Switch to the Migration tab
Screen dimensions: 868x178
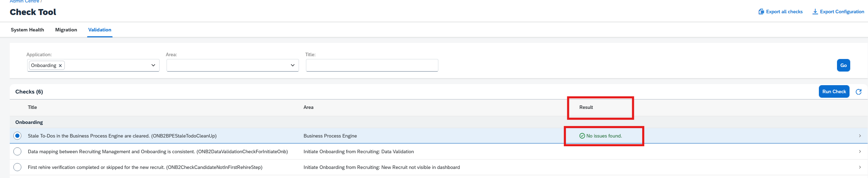pos(66,30)
